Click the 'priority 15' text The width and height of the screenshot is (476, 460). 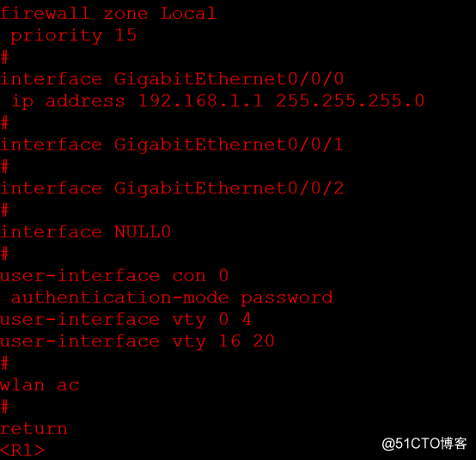coord(74,36)
